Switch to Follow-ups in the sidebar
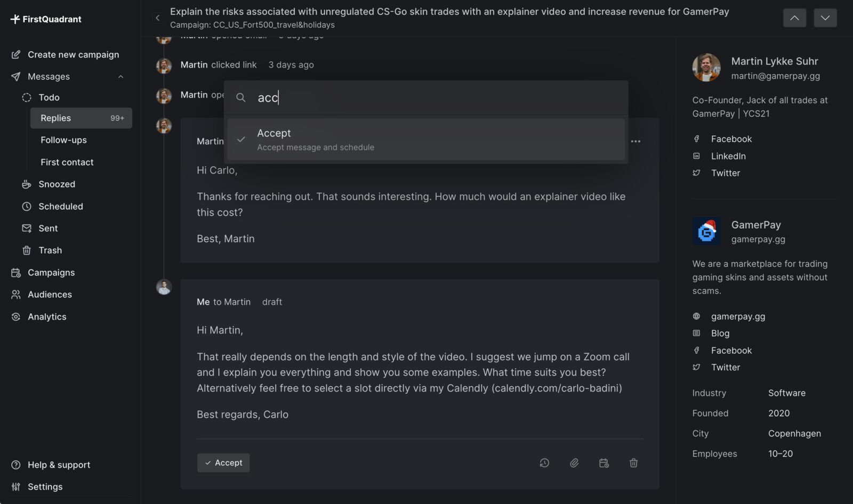Image resolution: width=853 pixels, height=504 pixels. pos(63,140)
